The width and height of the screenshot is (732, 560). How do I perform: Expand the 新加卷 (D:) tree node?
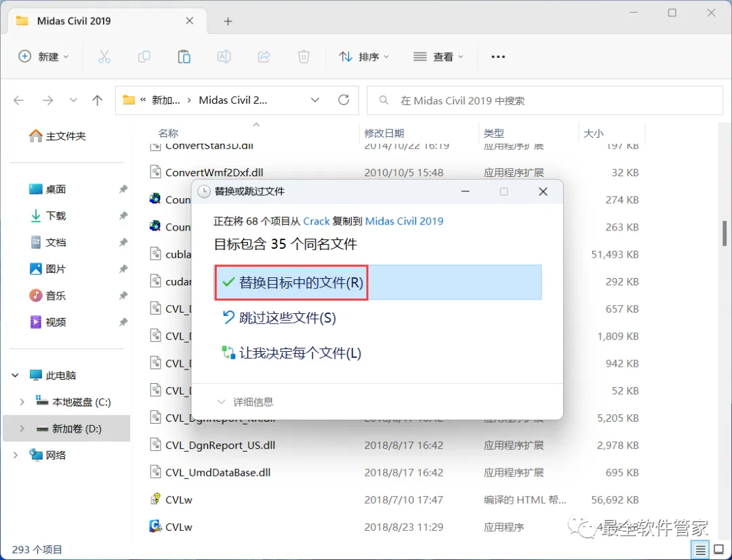tap(22, 428)
